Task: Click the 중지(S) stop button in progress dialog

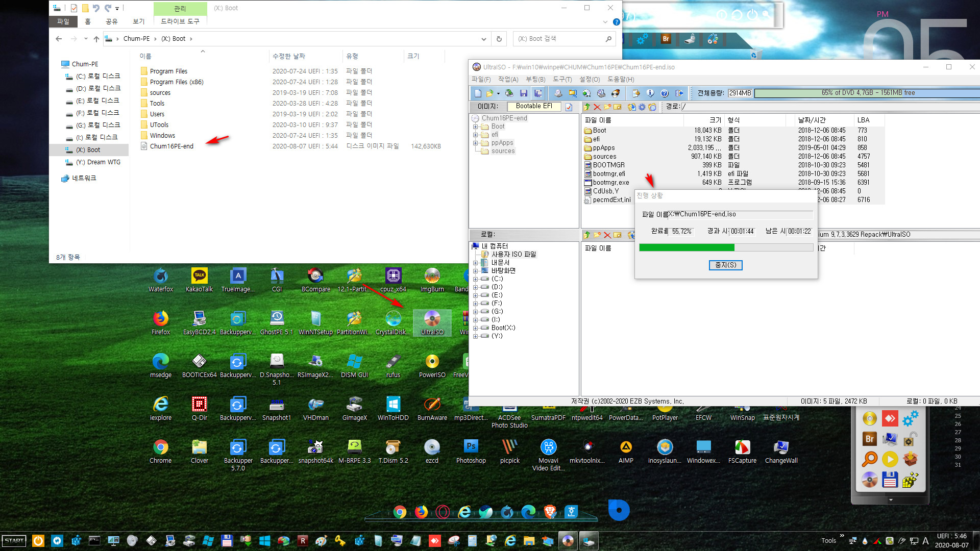Action: [725, 265]
